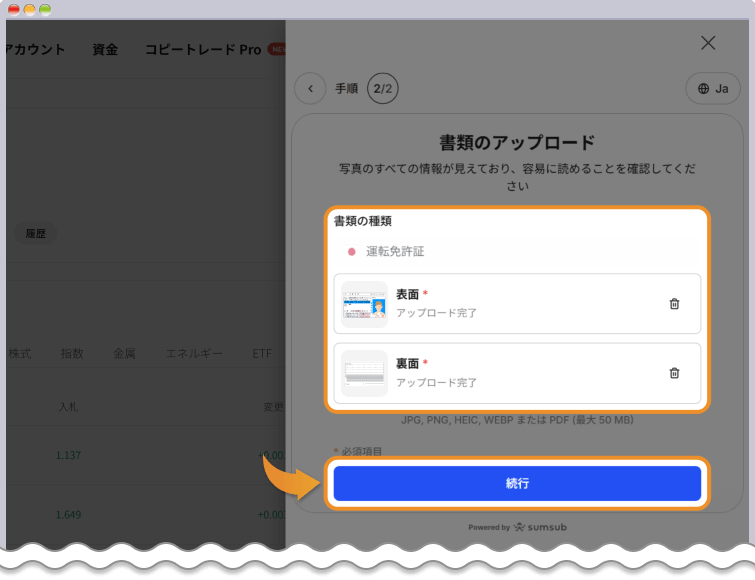Viewport: 755px width, 580px height.
Task: Open the 表面 license thumbnail
Action: (364, 304)
